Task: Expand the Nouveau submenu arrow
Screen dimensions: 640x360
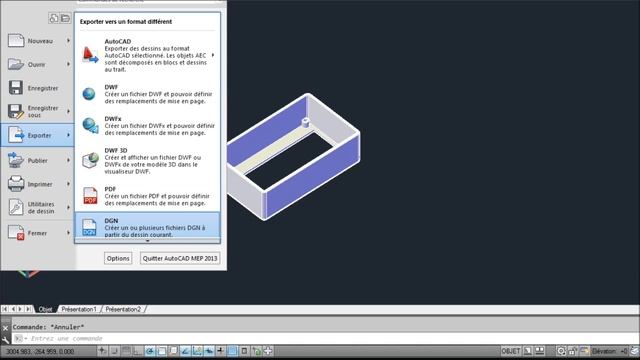Action: (68, 41)
